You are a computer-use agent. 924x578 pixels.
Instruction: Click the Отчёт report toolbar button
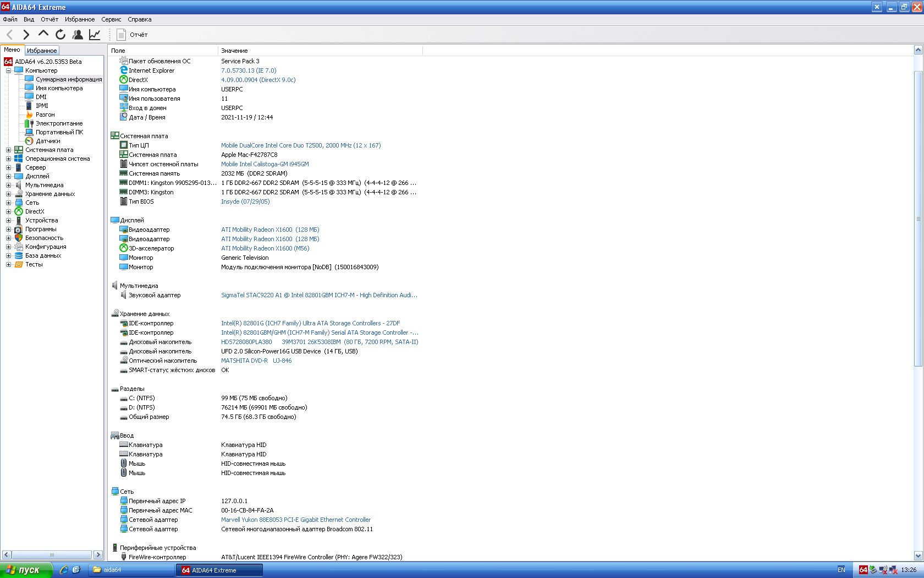(x=132, y=35)
